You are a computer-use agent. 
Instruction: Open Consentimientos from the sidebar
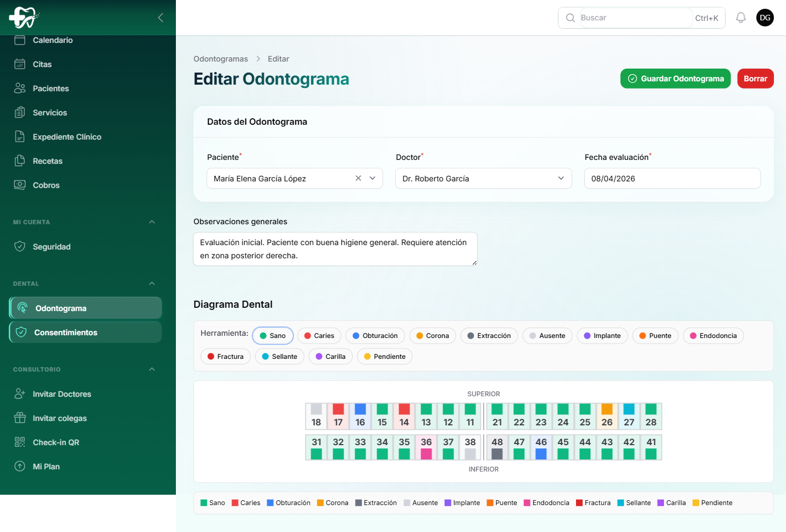click(86, 332)
